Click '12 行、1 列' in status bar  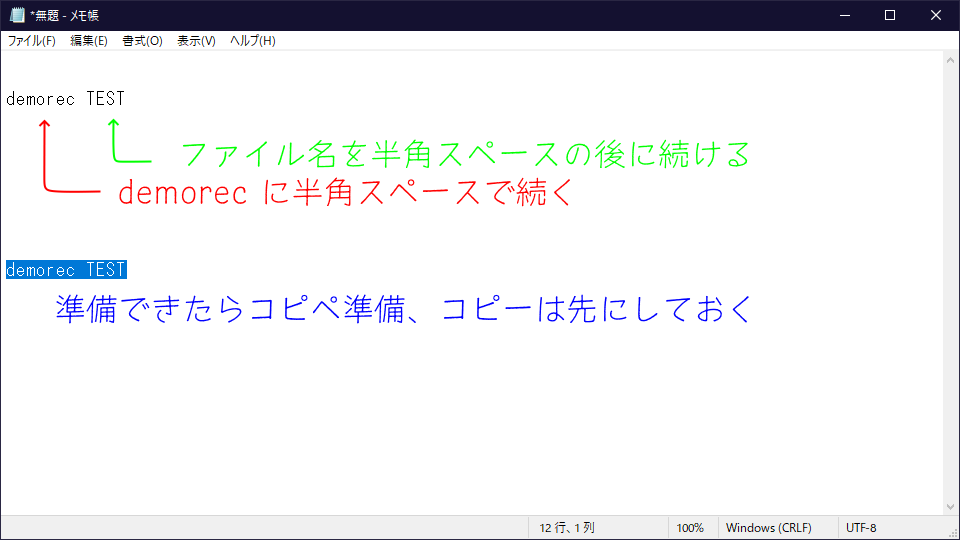567,528
